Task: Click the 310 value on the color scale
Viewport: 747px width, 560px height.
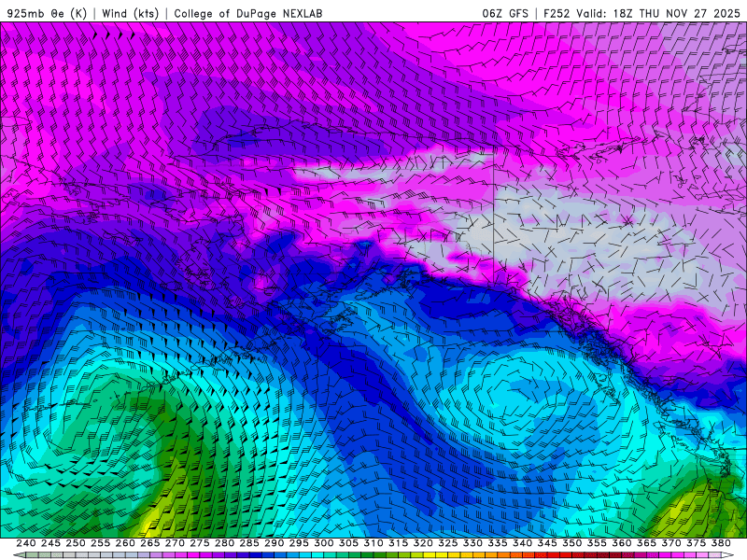Action: (x=373, y=543)
